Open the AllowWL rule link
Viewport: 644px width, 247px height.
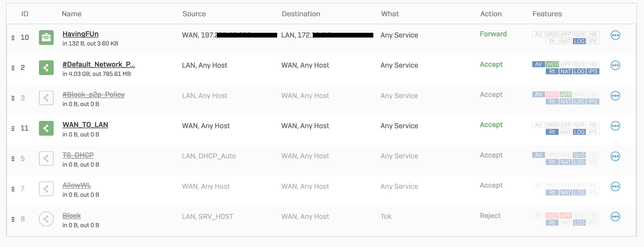coord(77,185)
